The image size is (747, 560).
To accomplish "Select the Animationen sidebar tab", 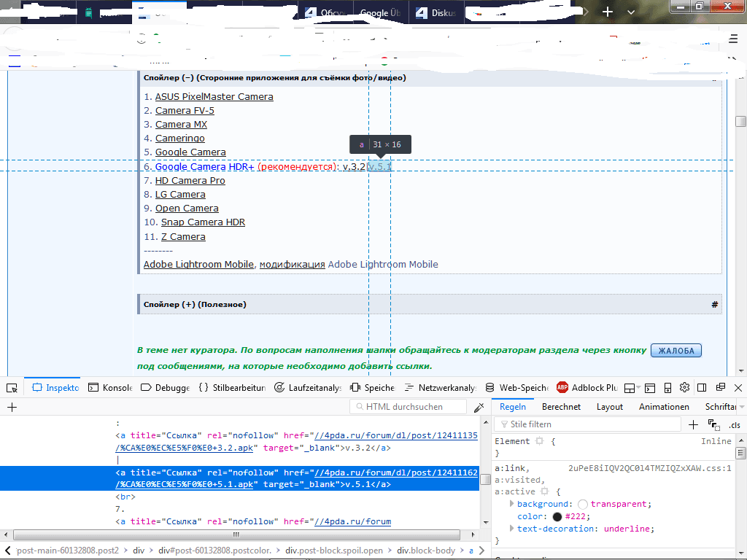I will [x=664, y=407].
